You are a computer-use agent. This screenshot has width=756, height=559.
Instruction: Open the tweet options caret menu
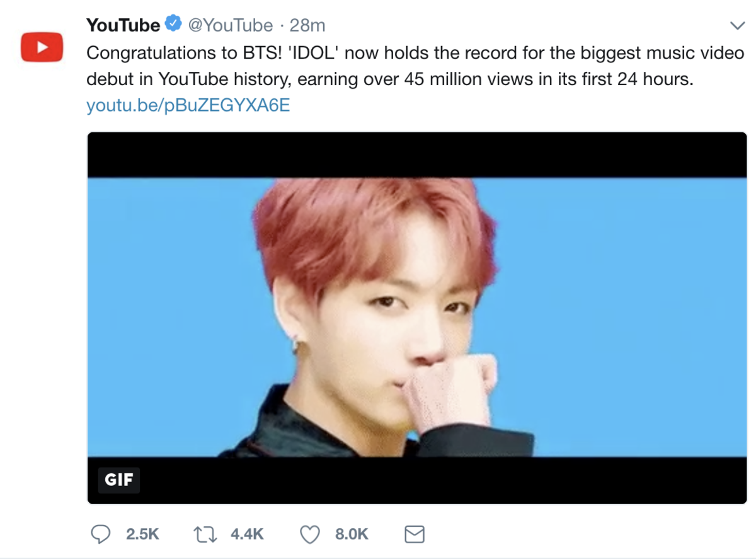737,24
